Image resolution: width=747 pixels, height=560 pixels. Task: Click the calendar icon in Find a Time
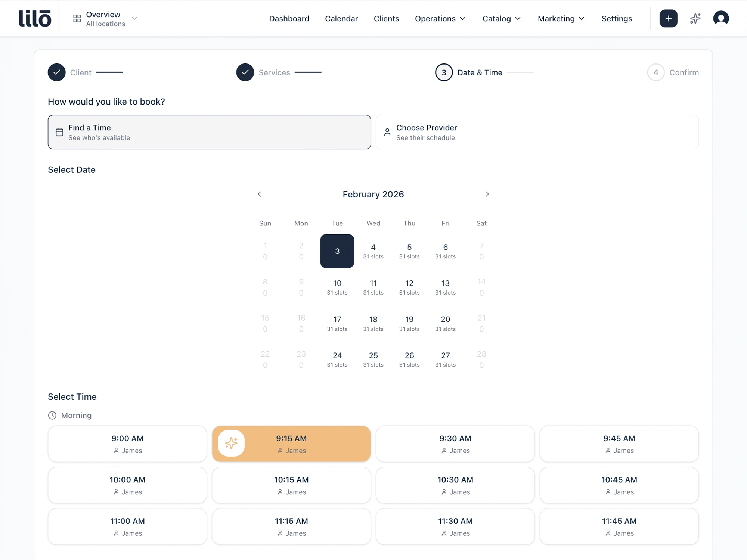click(59, 132)
